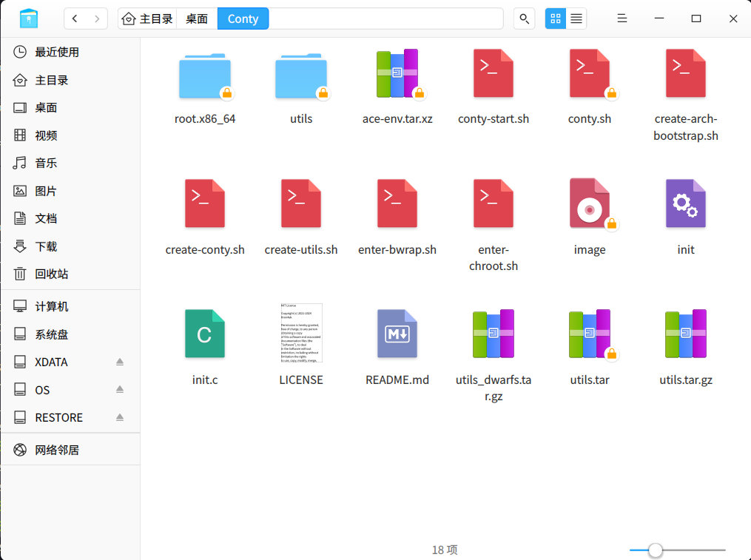
Task: Select the enter-bwrap.sh script icon
Action: pos(397,203)
